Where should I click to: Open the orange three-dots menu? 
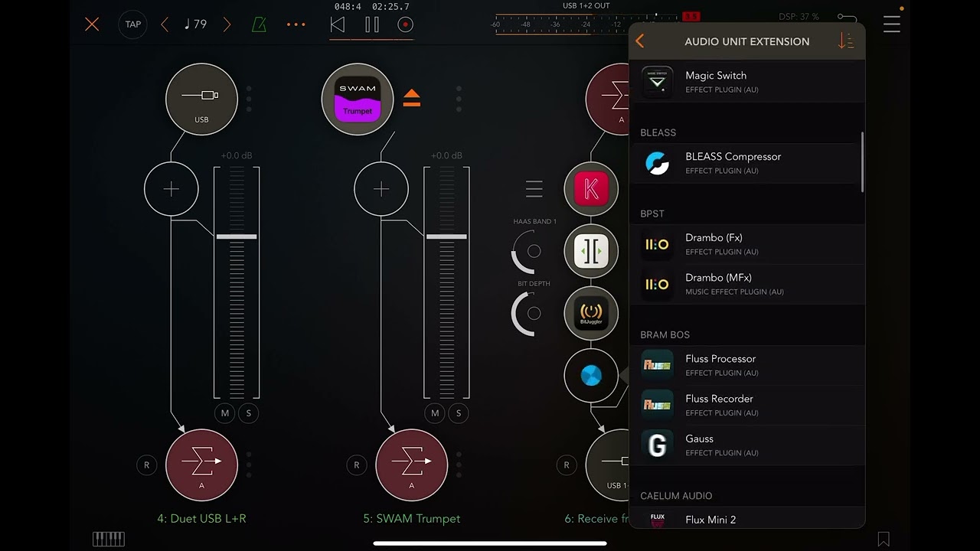(x=296, y=24)
